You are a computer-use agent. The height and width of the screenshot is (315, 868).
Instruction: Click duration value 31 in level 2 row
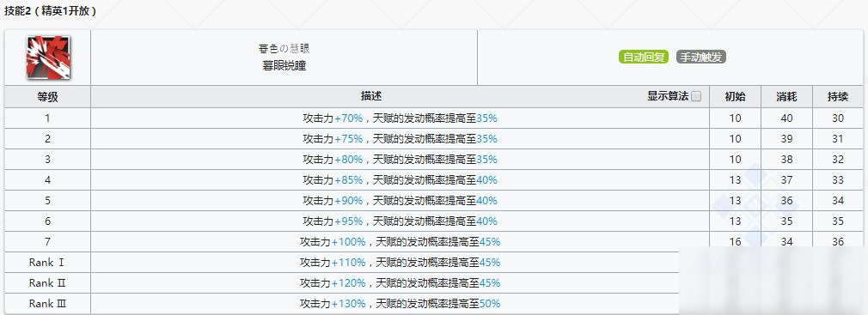[x=838, y=139]
